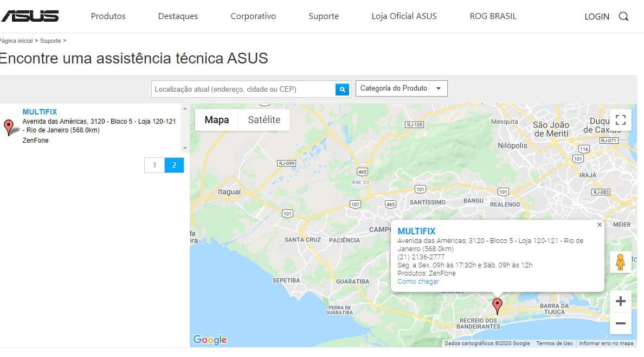Click the LOGIN link

click(x=597, y=16)
